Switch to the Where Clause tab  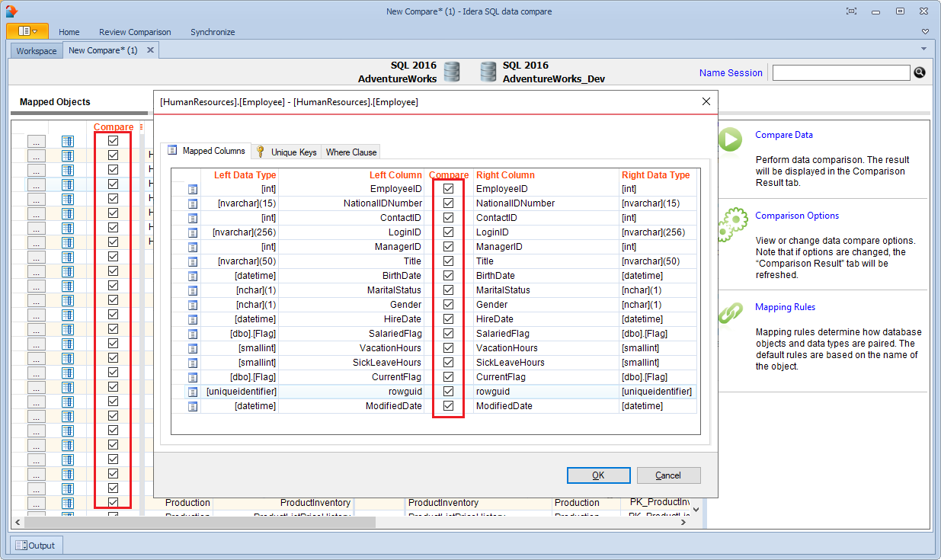(351, 152)
